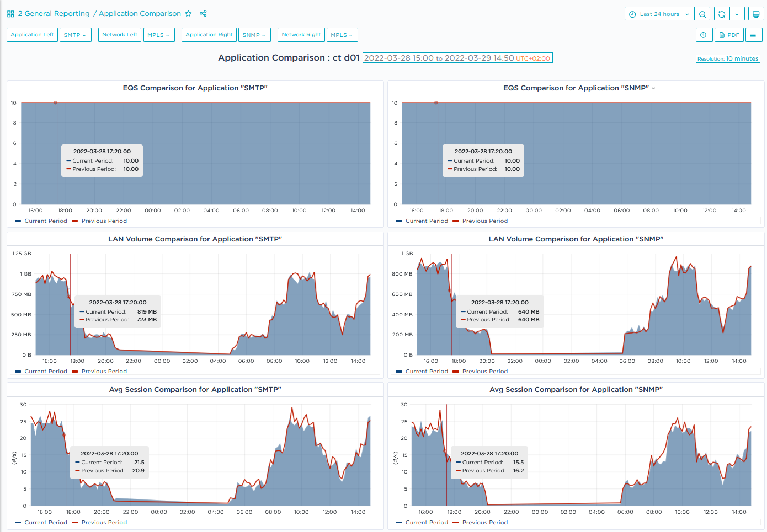Enter TV display mode

[756, 14]
